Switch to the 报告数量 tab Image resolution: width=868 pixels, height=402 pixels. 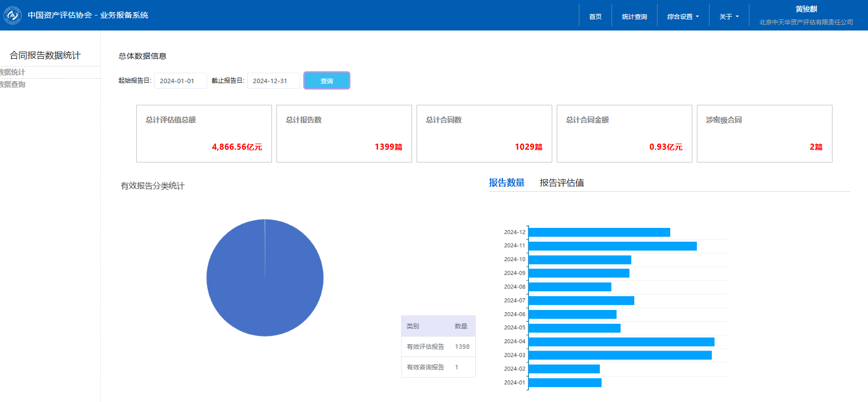coord(506,183)
